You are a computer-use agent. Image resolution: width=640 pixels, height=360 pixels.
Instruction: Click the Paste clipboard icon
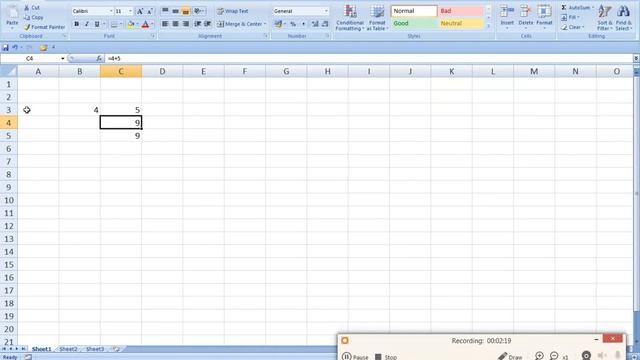point(12,12)
